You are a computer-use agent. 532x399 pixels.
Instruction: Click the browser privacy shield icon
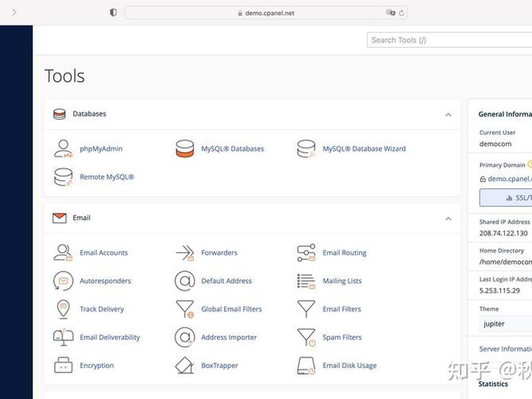pyautogui.click(x=113, y=13)
